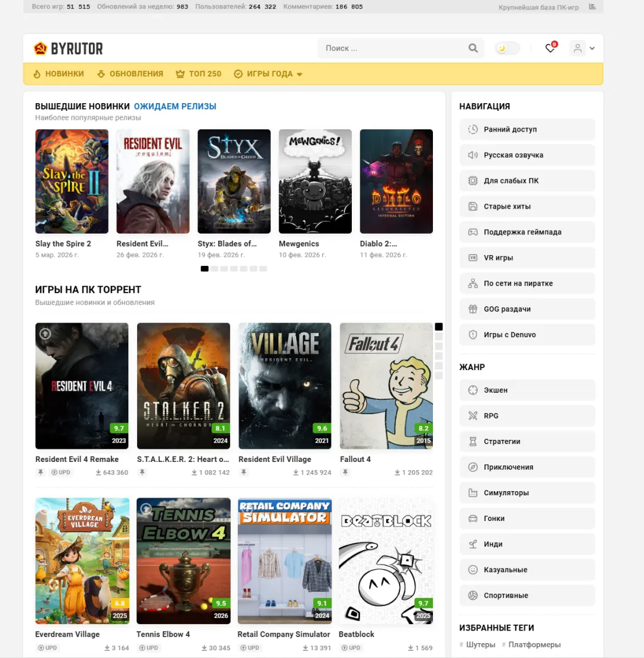Image resolution: width=644 pixels, height=658 pixels.
Task: Open the Платформеры tag
Action: [534, 644]
